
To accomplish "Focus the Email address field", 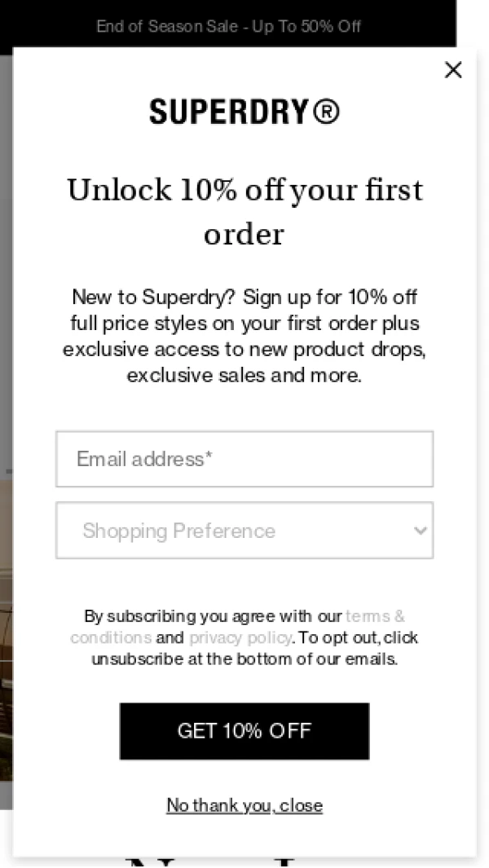I will pyautogui.click(x=244, y=459).
